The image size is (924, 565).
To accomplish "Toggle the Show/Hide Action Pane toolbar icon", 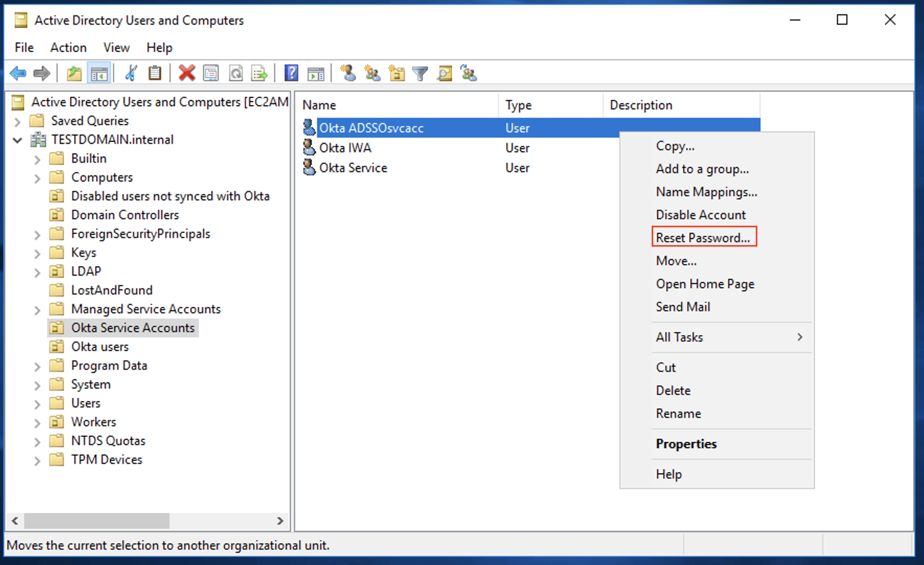I will click(x=316, y=73).
